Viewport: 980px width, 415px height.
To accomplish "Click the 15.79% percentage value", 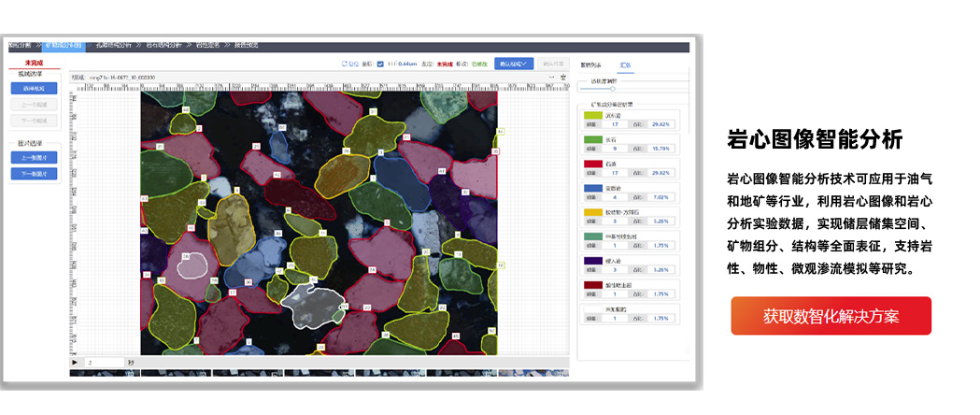I will [660, 148].
